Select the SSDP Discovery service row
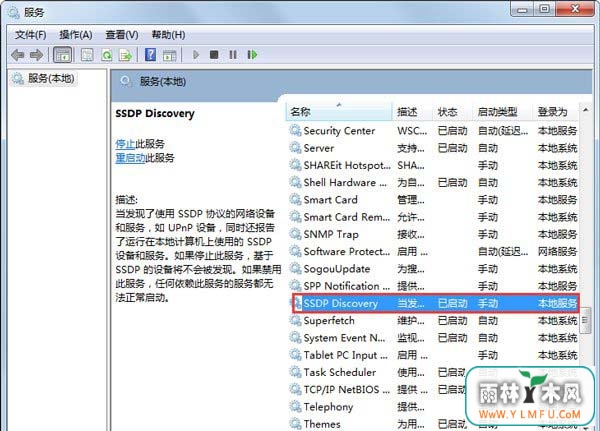The image size is (600, 431). tap(436, 304)
